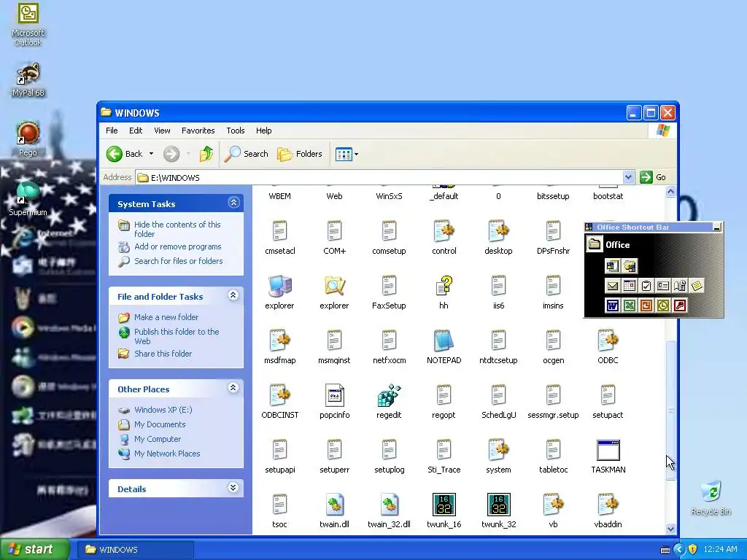Click the scroll up arrow in file list
Image resolution: width=747 pixels, height=560 pixels.
coord(671,192)
